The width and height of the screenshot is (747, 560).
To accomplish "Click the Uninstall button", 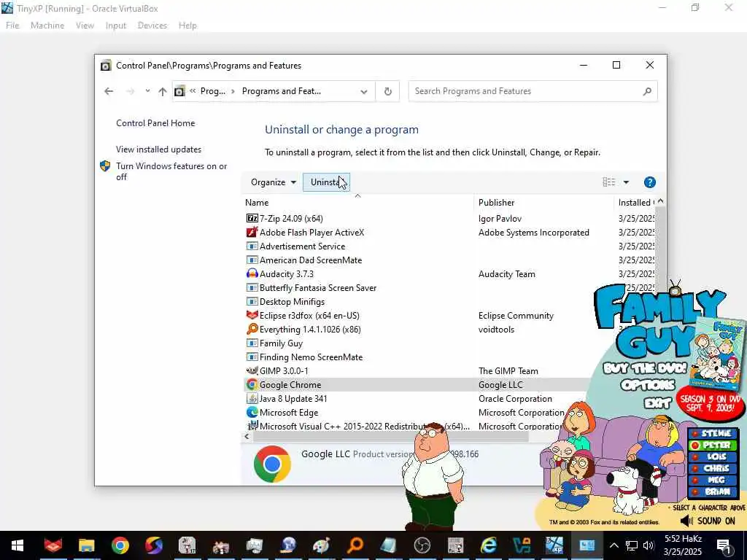I will click(x=326, y=182).
